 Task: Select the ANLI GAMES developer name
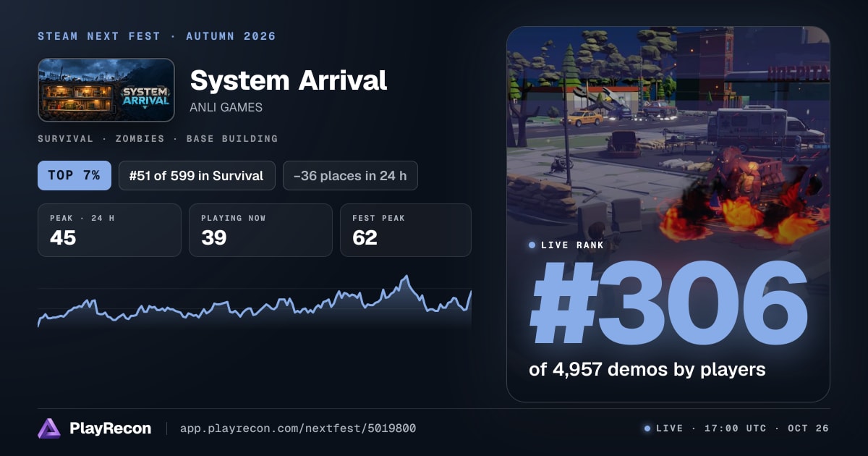[x=226, y=107]
